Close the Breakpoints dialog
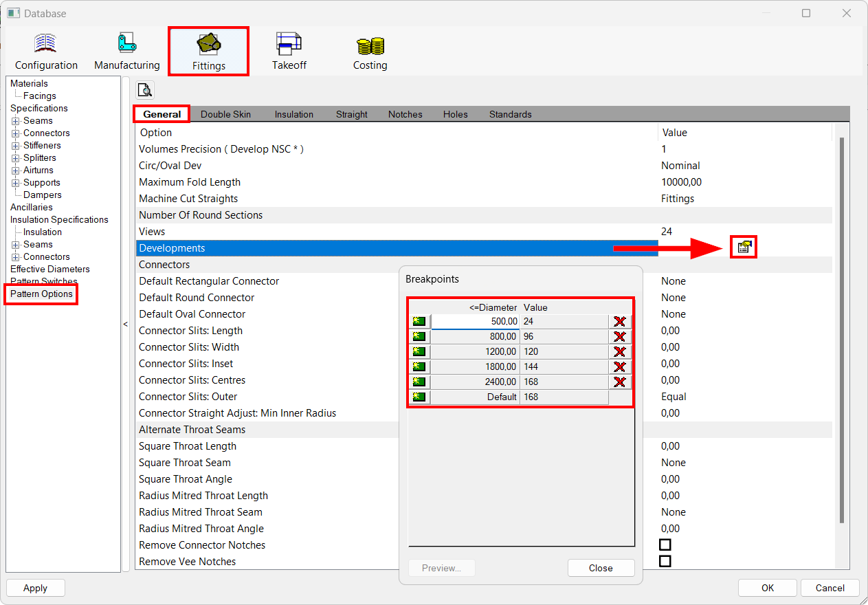The width and height of the screenshot is (868, 605). [601, 568]
